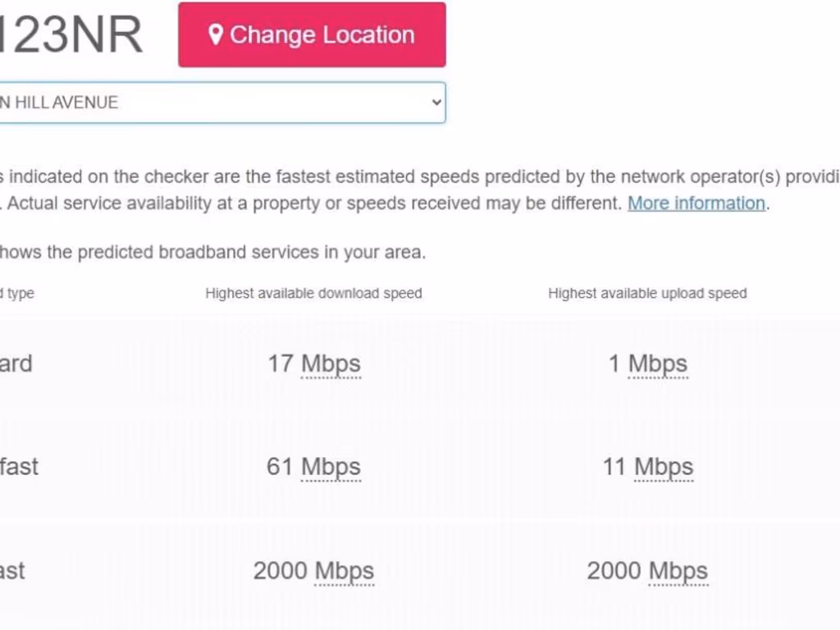Click the Highest available download speed header
Viewport: 840px width, 630px height.
(x=314, y=293)
